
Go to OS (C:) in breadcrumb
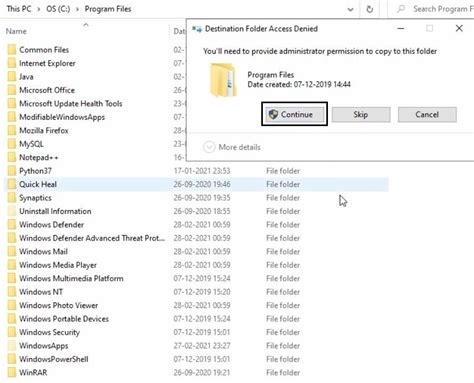58,9
